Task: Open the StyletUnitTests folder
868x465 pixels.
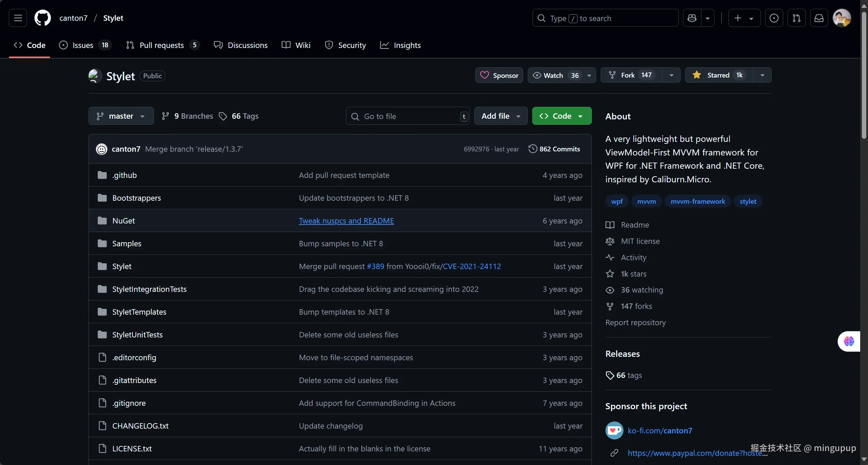Action: point(138,335)
